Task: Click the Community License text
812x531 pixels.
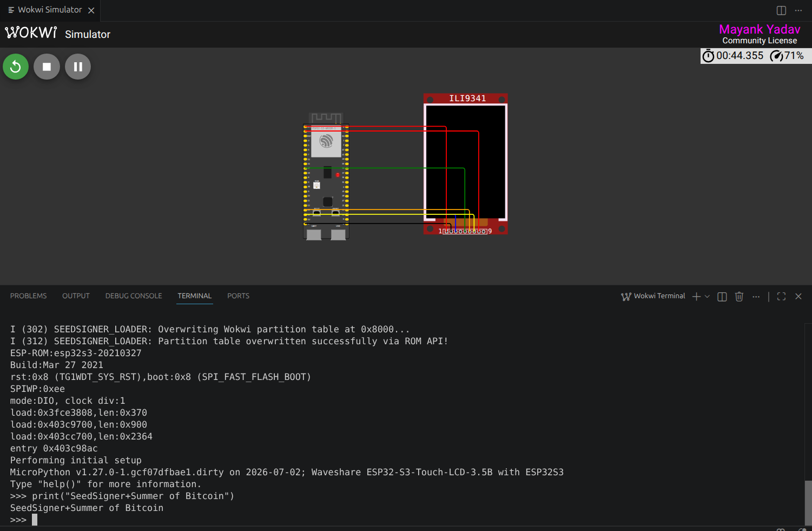Action: click(760, 41)
